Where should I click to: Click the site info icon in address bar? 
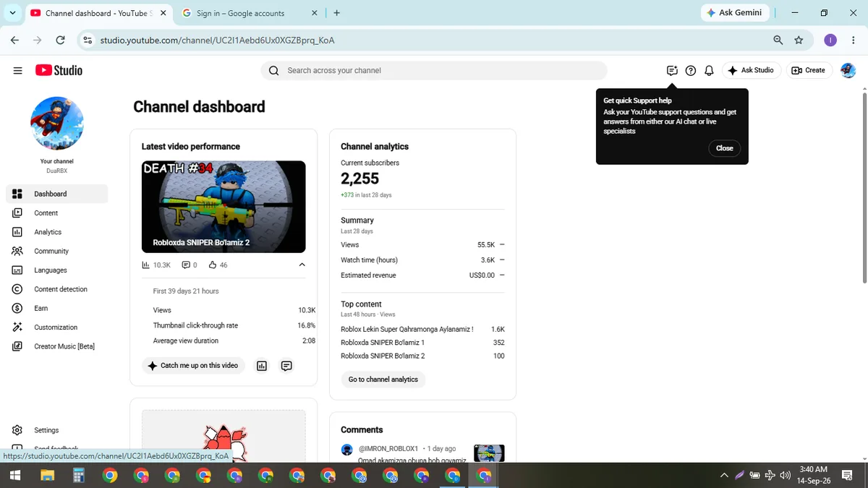[x=88, y=40]
